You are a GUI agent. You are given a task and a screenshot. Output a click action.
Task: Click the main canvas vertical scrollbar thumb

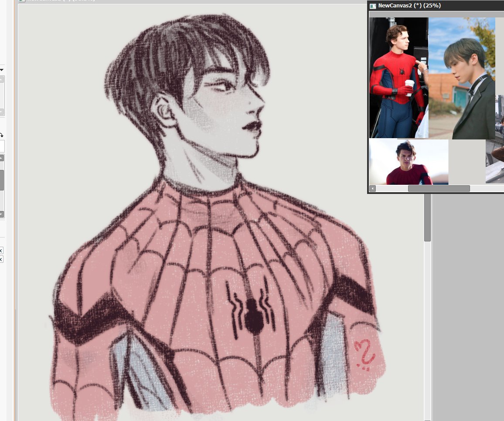(427, 217)
